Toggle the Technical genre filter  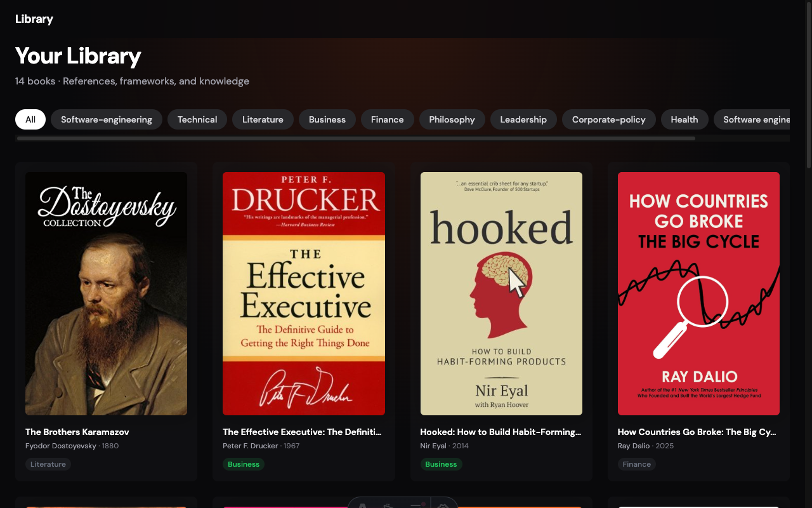197,119
